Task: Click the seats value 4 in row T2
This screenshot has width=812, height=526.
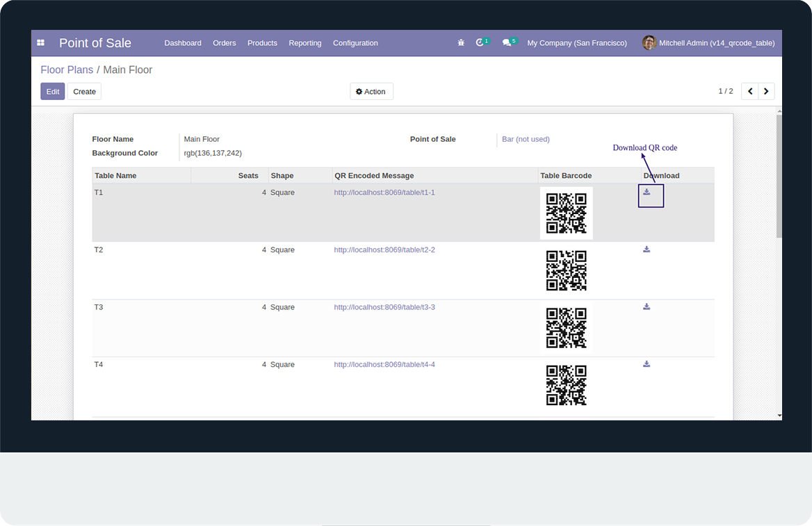Action: (264, 250)
